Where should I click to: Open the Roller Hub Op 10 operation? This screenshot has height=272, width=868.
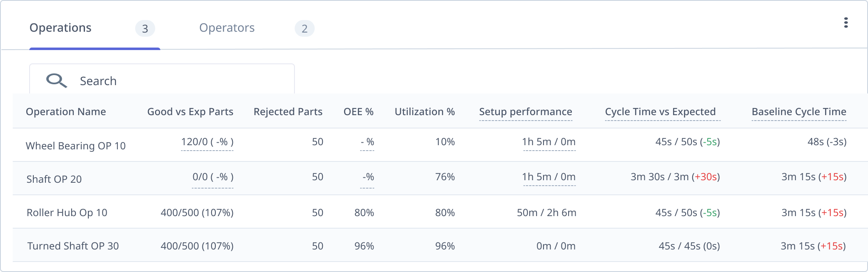tap(440, 212)
